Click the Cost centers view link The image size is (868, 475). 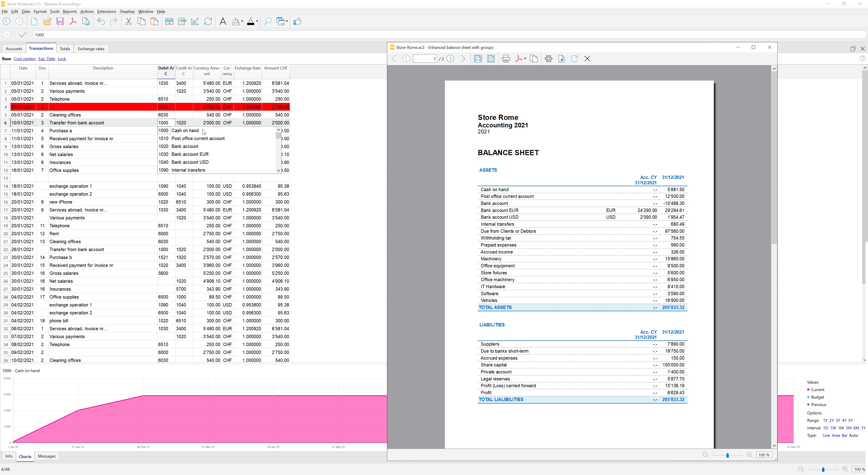tap(25, 59)
